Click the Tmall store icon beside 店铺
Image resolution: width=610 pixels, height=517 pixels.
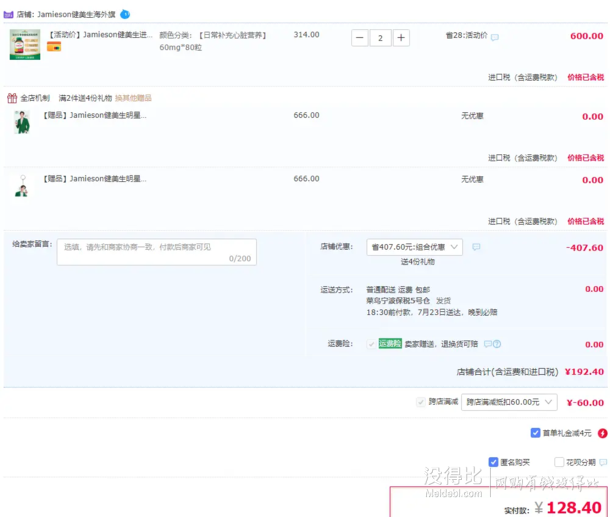[8, 15]
